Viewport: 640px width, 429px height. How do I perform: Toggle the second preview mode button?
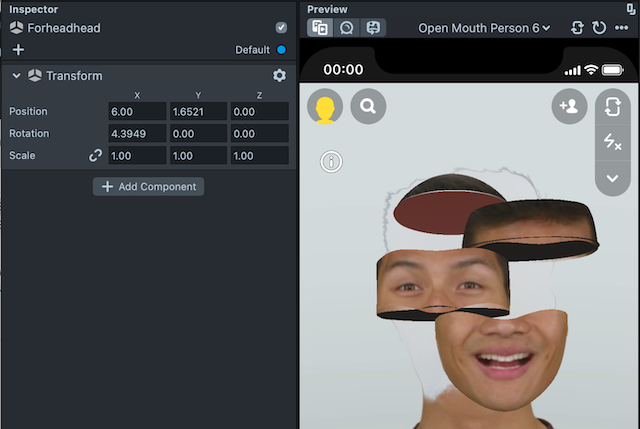coord(347,28)
